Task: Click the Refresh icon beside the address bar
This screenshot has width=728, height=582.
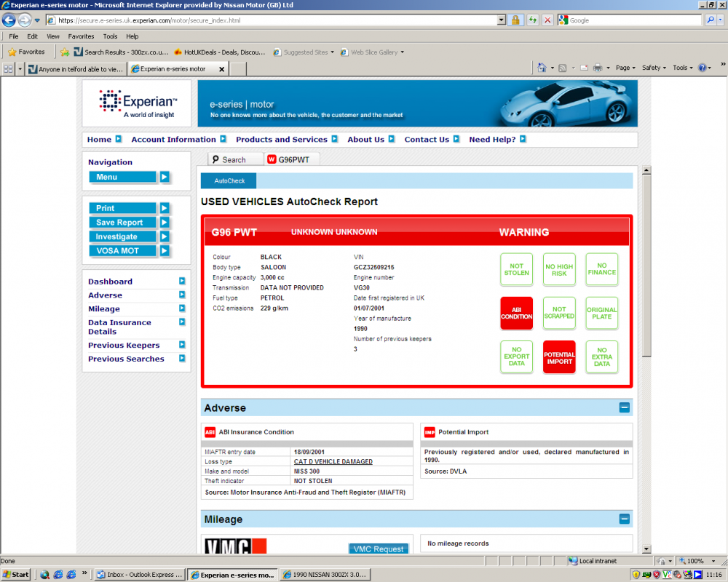Action: pos(533,20)
